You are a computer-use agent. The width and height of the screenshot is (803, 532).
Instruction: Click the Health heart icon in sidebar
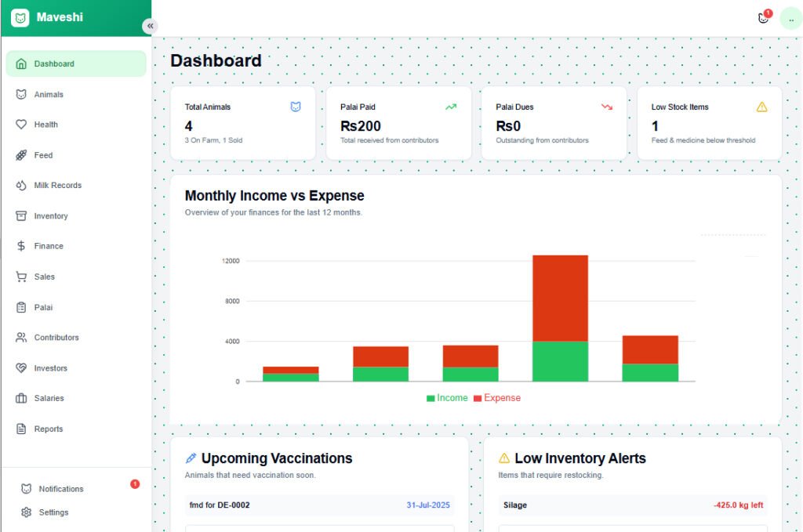pos(21,125)
